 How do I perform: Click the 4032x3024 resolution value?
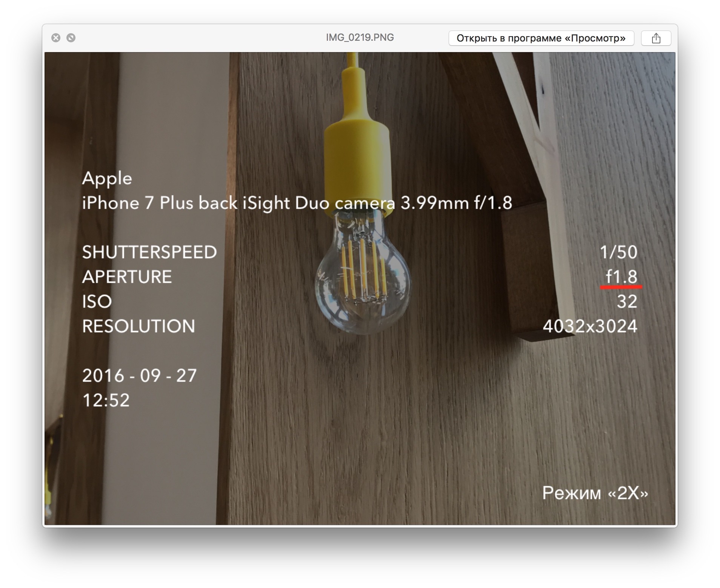point(590,326)
